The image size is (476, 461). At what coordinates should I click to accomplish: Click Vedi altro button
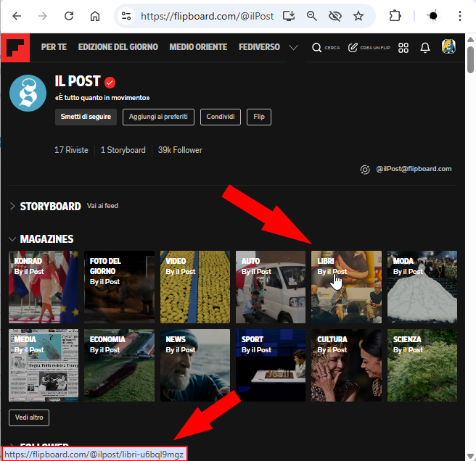point(29,418)
